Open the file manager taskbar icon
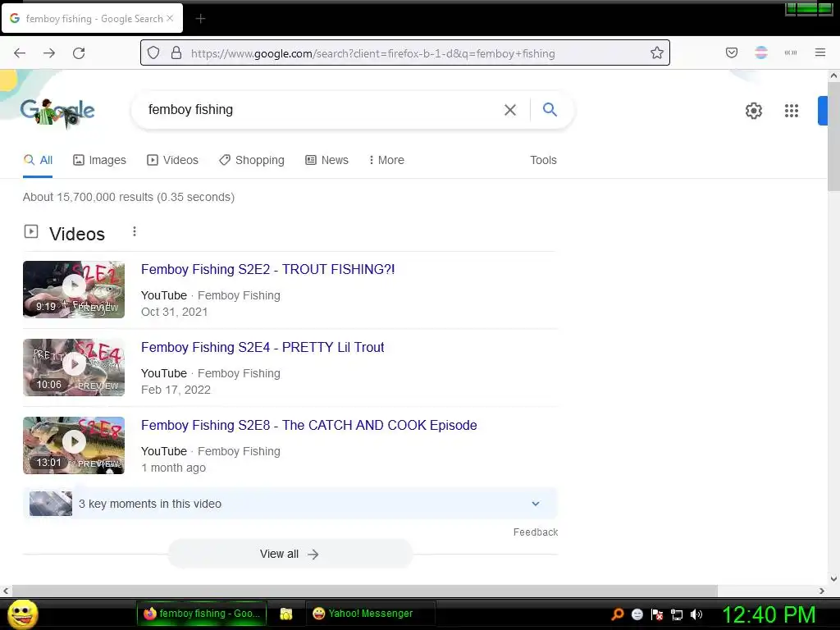 click(286, 614)
